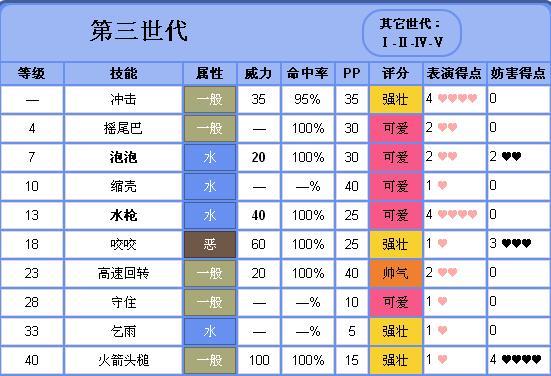Click the 高速回转 move name
551x376 pixels.
coord(123,273)
